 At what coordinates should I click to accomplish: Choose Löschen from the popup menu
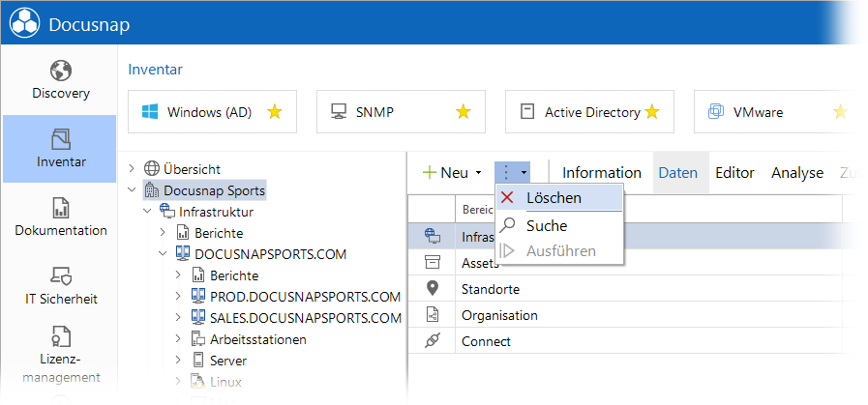coord(559,198)
